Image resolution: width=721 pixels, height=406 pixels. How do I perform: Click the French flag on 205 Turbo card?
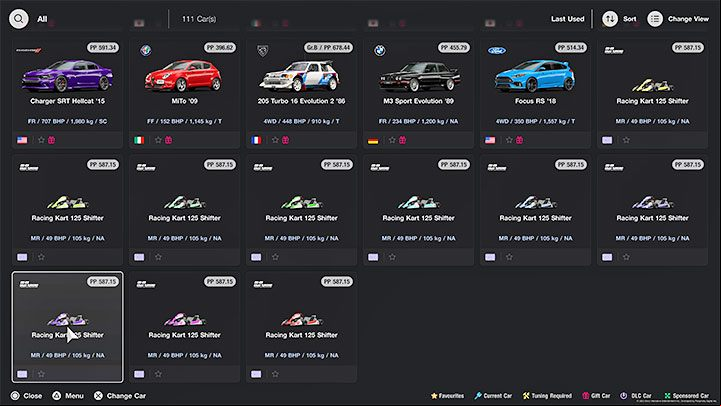pyautogui.click(x=256, y=140)
